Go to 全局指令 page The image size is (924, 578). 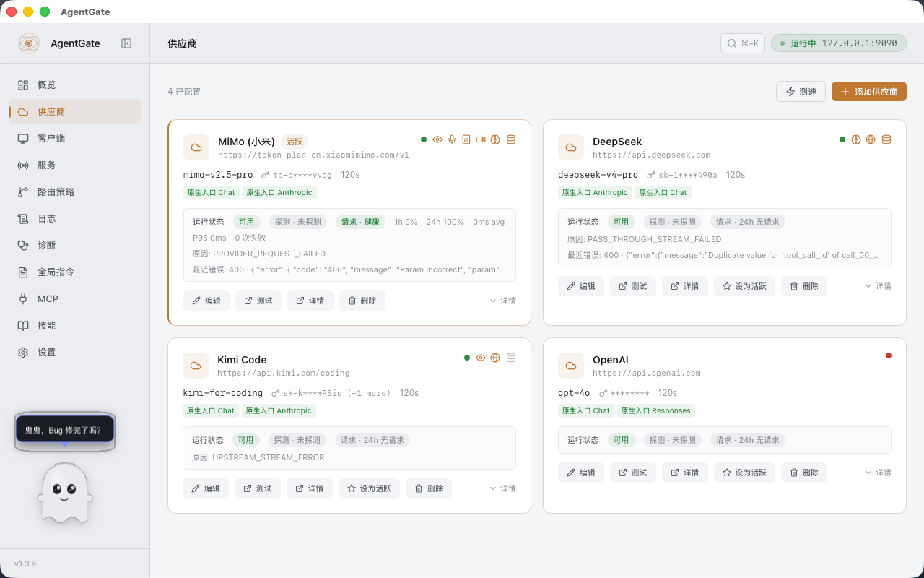(74, 272)
